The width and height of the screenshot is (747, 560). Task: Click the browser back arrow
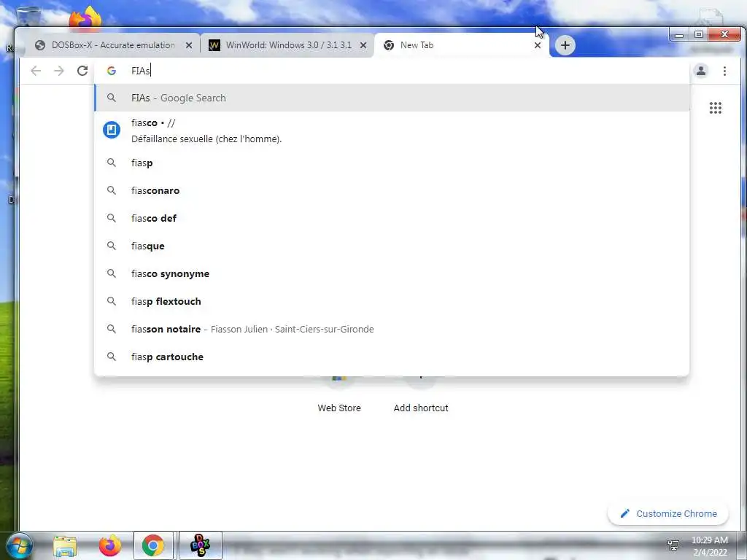click(36, 71)
